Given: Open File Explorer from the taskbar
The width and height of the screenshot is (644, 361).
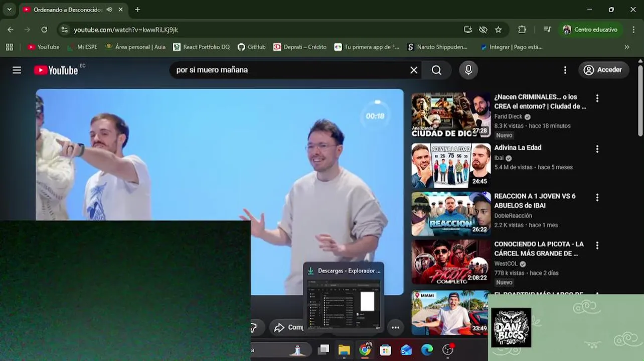Looking at the screenshot, I should [344, 349].
